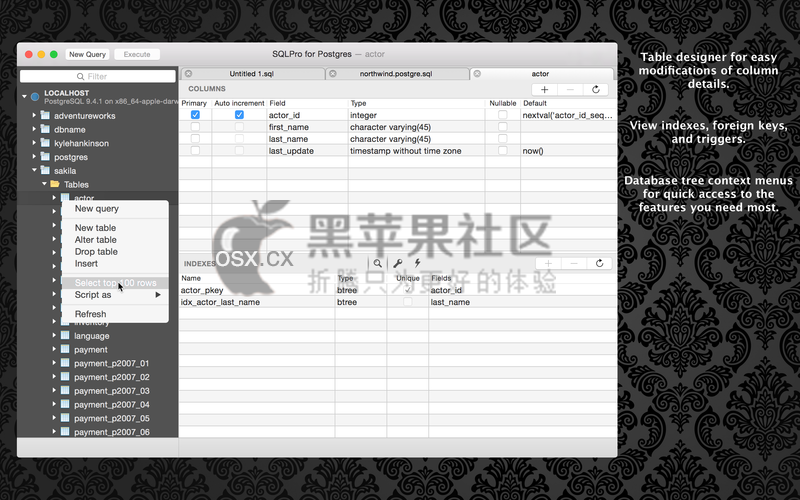The width and height of the screenshot is (800, 500).
Task: Click the payment_p2007_01 table icon
Action: [x=65, y=363]
